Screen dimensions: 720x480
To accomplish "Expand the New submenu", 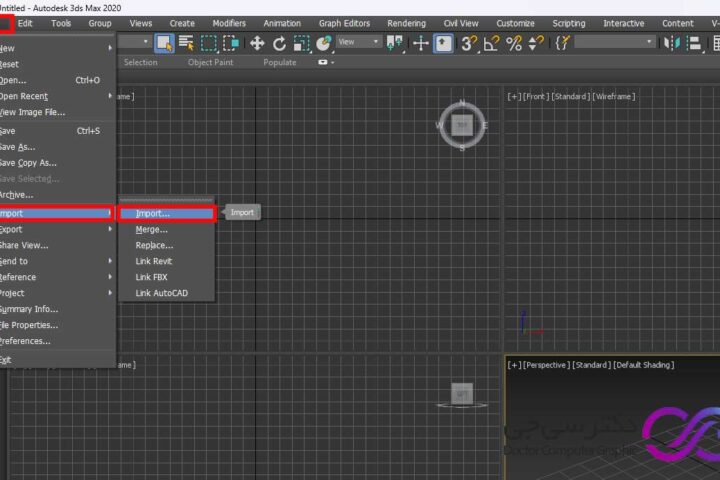I will (x=56, y=48).
